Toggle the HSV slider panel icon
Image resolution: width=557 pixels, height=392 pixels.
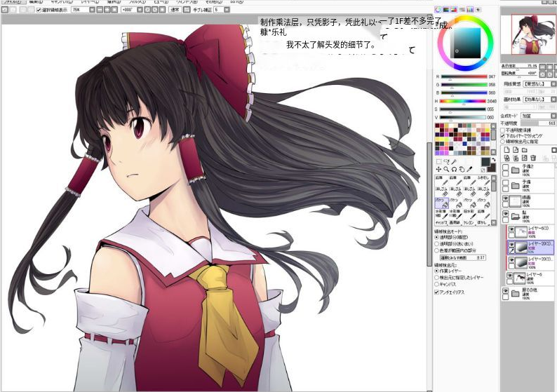(x=455, y=10)
